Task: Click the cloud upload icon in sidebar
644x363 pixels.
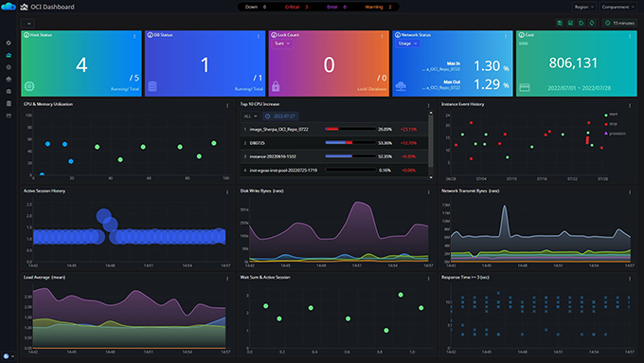Action: pos(9,80)
